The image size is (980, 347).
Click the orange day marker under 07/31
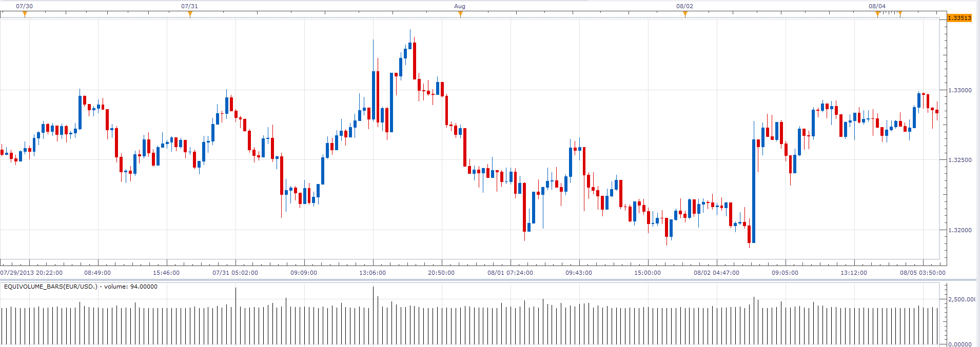[x=190, y=14]
